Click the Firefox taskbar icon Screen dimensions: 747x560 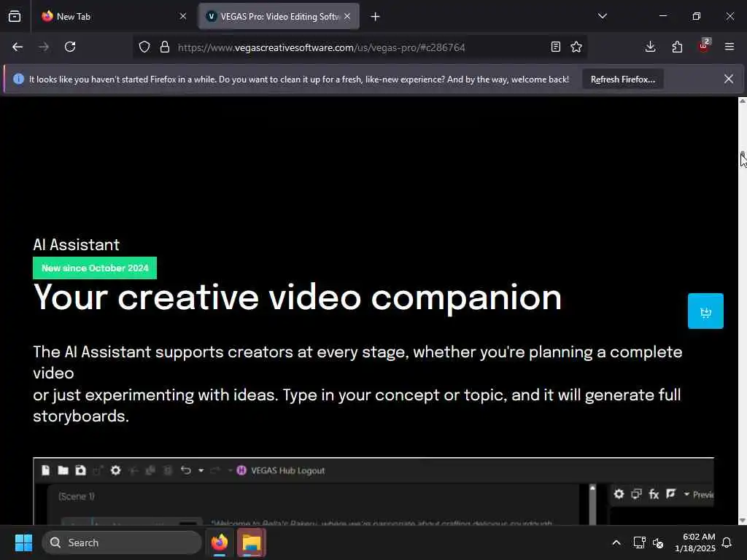pos(220,542)
